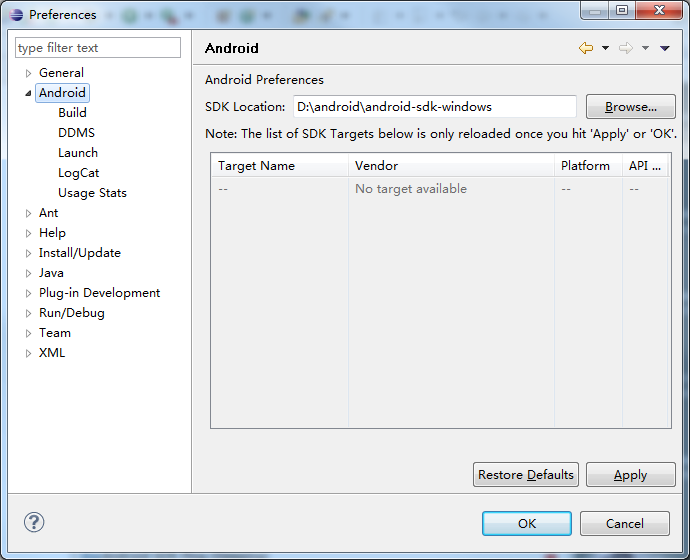Open forward history dropdown arrow

(645, 48)
